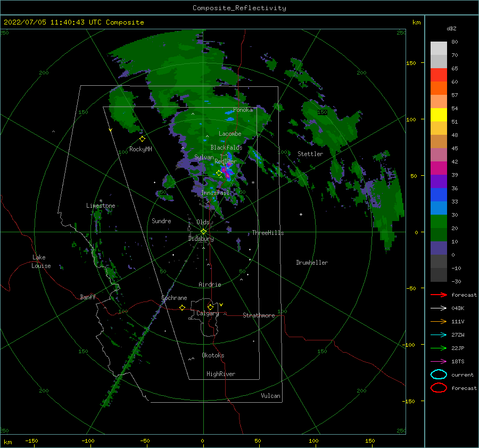Image resolution: width=479 pixels, height=448 pixels.
Task: Click the Cochrane city label
Action: coord(174,298)
